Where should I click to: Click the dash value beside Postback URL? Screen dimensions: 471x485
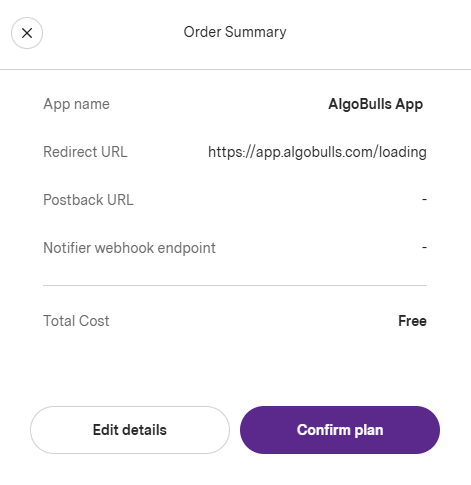pyautogui.click(x=424, y=200)
